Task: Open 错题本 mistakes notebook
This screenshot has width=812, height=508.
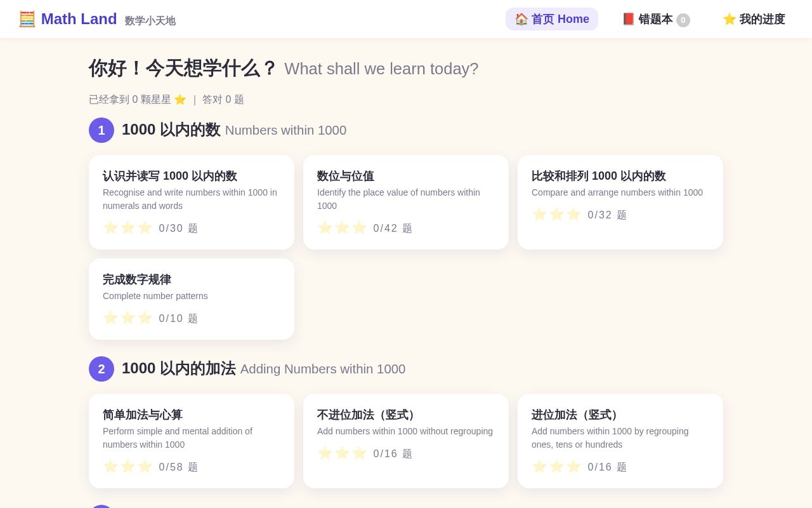Action: (x=656, y=19)
